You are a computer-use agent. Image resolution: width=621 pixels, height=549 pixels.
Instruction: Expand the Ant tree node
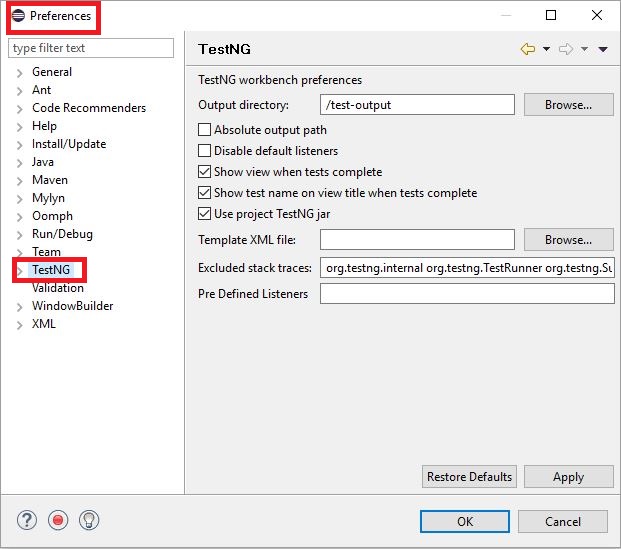tap(20, 91)
